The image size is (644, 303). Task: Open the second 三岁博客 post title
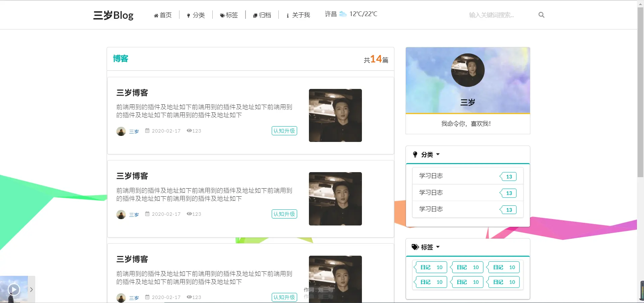[132, 176]
